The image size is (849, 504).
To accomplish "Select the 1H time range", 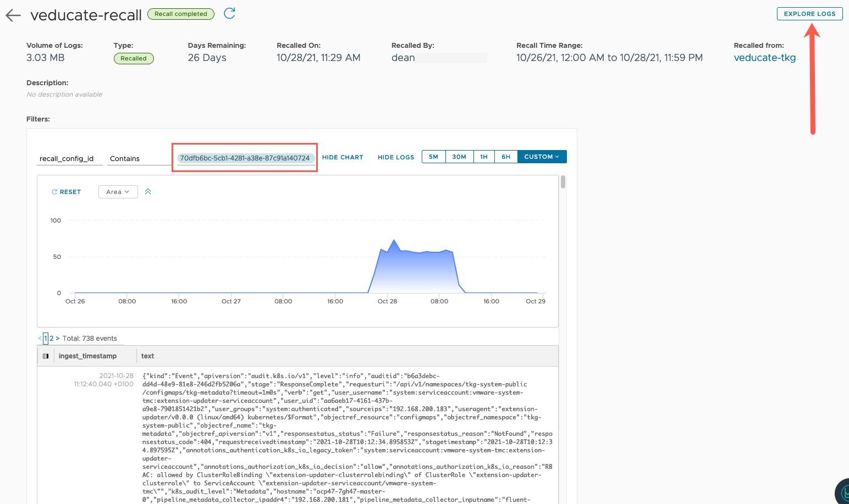I will pyautogui.click(x=484, y=157).
